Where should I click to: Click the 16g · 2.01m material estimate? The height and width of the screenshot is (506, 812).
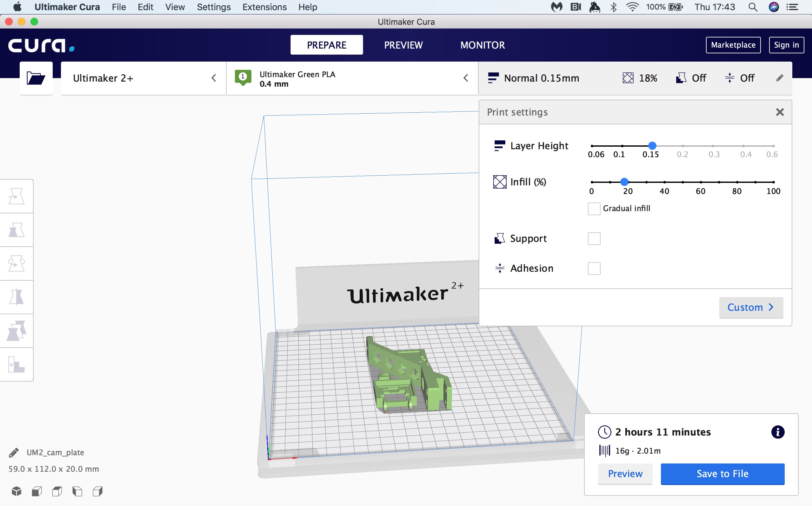click(x=638, y=451)
